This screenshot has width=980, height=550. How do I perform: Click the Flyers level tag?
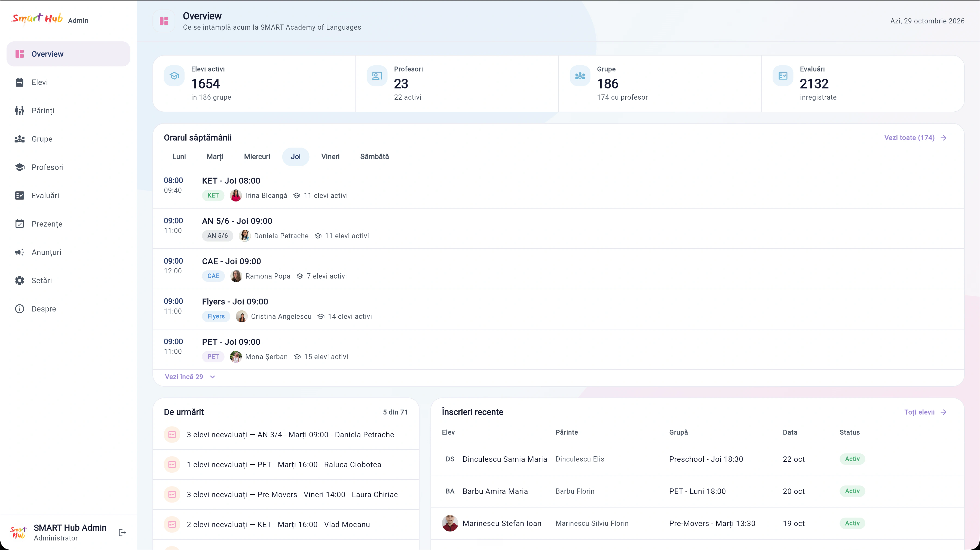pos(216,317)
